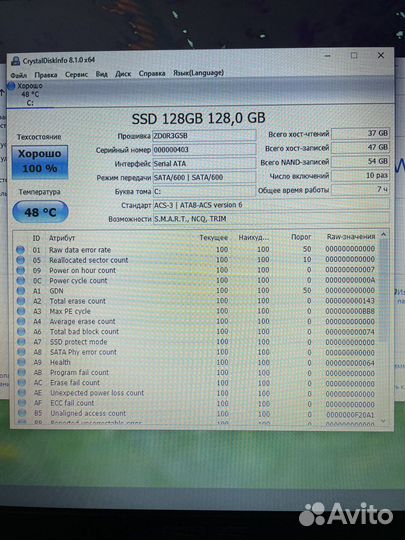Click the ID column header
The height and width of the screenshot is (540, 405).
pyautogui.click(x=36, y=238)
